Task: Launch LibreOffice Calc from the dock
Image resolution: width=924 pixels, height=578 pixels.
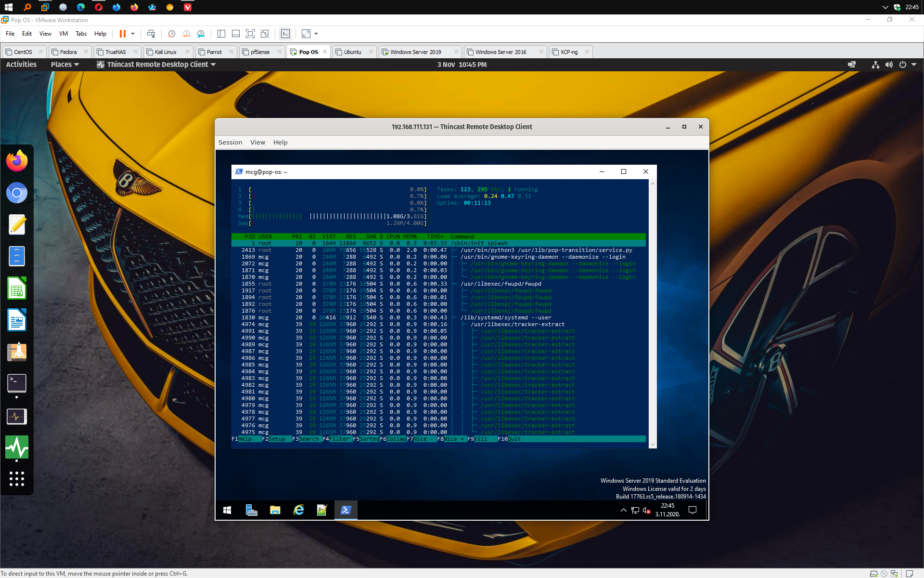Action: (17, 288)
